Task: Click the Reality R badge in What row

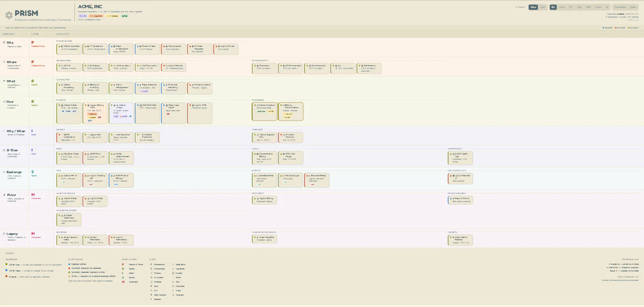Action: click(33, 81)
